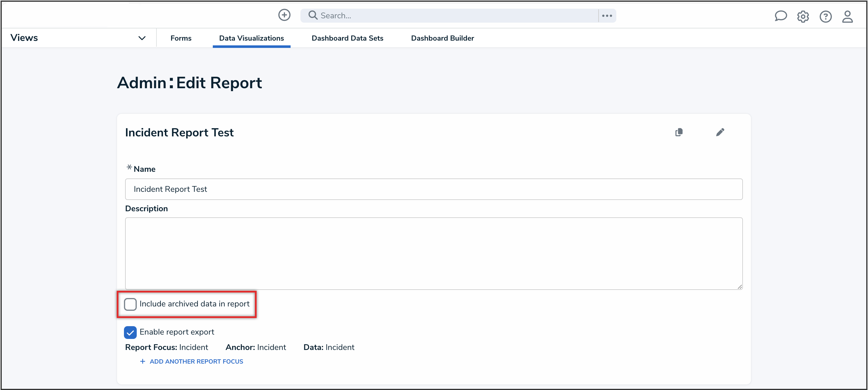Expand the Views dropdown
The width and height of the screenshot is (868, 390).
coord(142,38)
